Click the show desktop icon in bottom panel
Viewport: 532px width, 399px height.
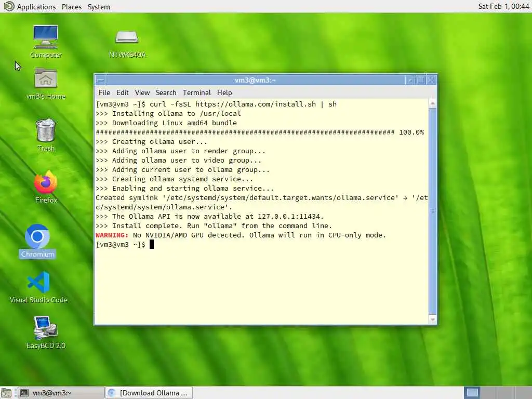tap(6, 393)
